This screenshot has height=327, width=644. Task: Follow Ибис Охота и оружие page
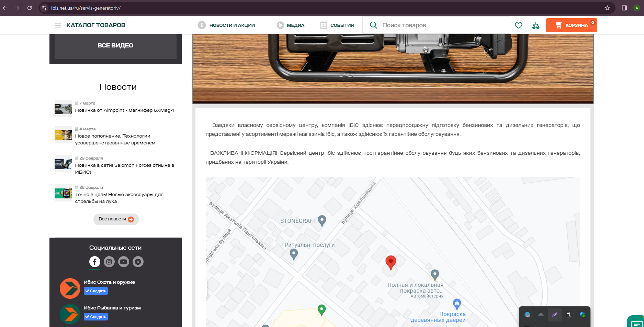pyautogui.click(x=96, y=291)
